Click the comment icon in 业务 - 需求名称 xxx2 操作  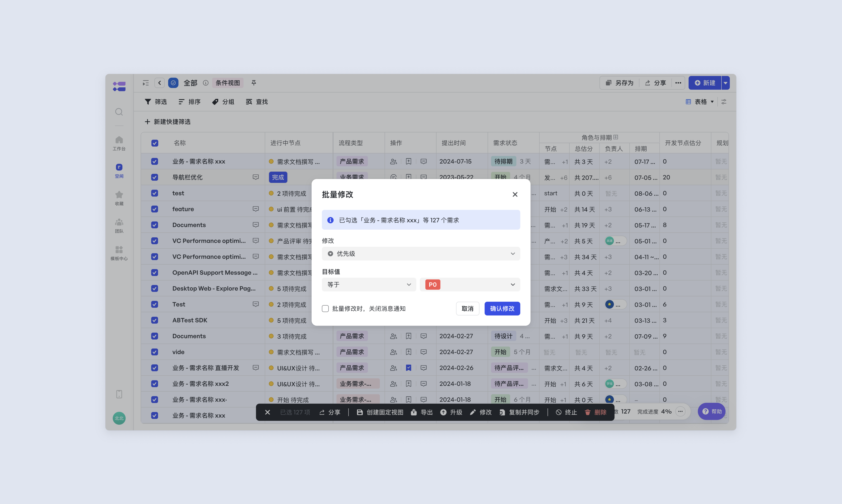point(423,384)
